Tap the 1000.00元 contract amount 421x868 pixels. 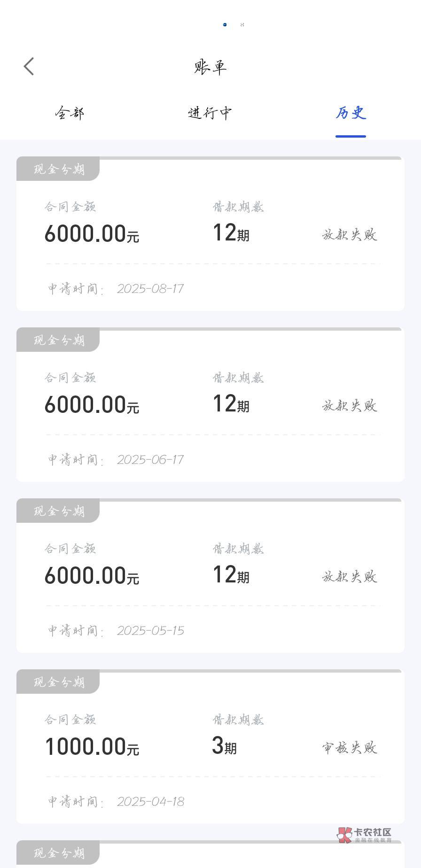click(x=92, y=747)
